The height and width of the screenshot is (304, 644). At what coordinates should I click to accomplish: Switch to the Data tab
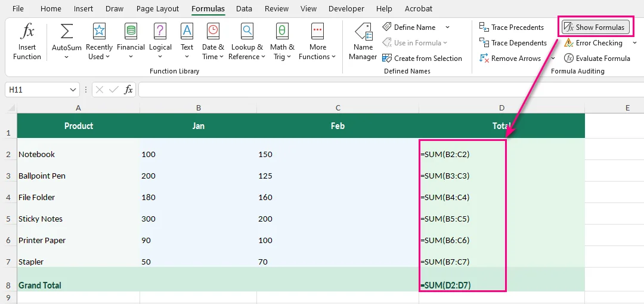coord(244,8)
